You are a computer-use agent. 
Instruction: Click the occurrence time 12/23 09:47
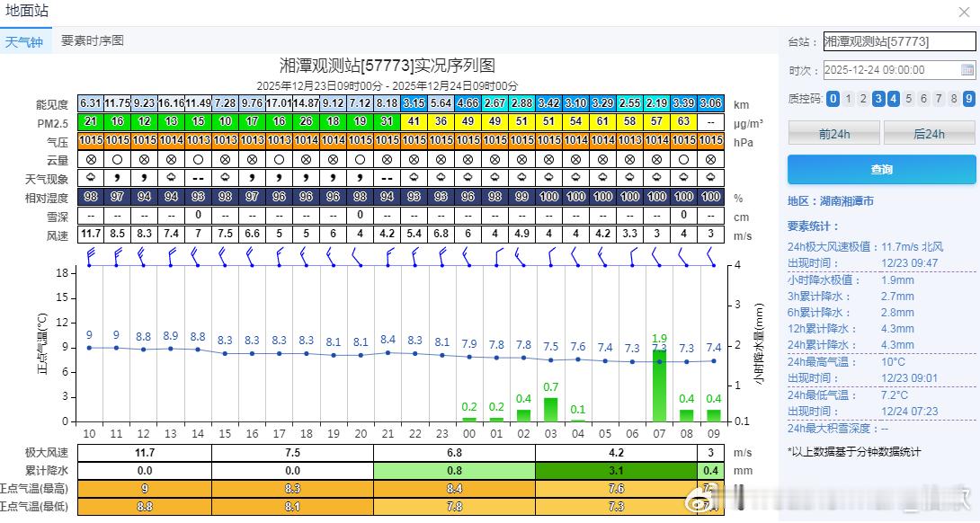tap(909, 263)
